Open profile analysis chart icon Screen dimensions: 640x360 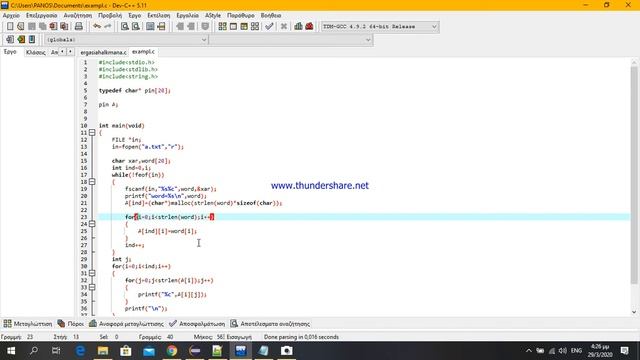[x=298, y=27]
